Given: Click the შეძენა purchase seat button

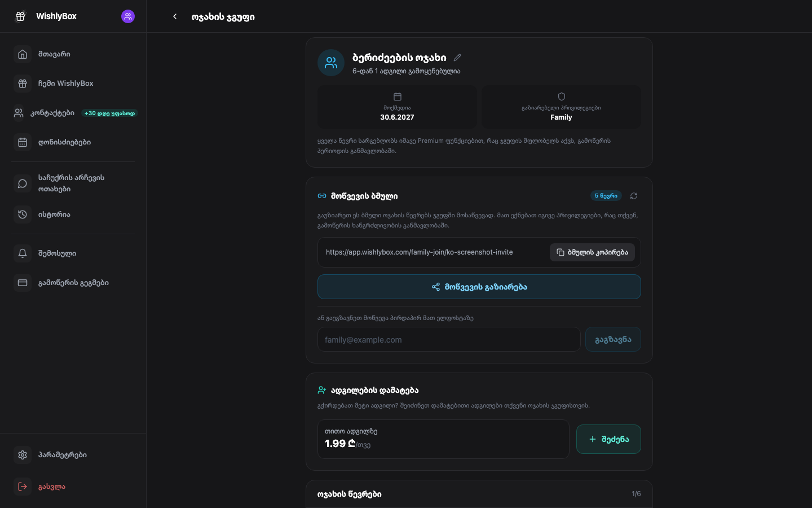Looking at the screenshot, I should (608, 439).
